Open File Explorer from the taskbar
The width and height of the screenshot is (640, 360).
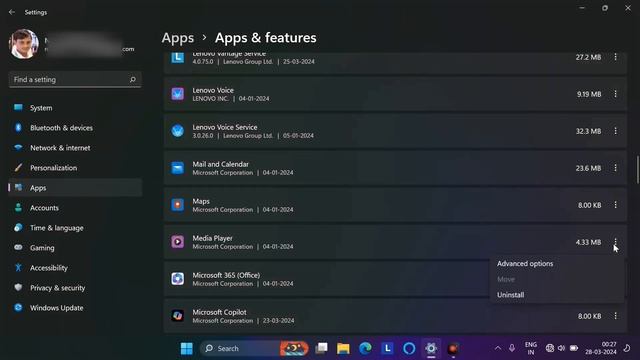(x=343, y=348)
